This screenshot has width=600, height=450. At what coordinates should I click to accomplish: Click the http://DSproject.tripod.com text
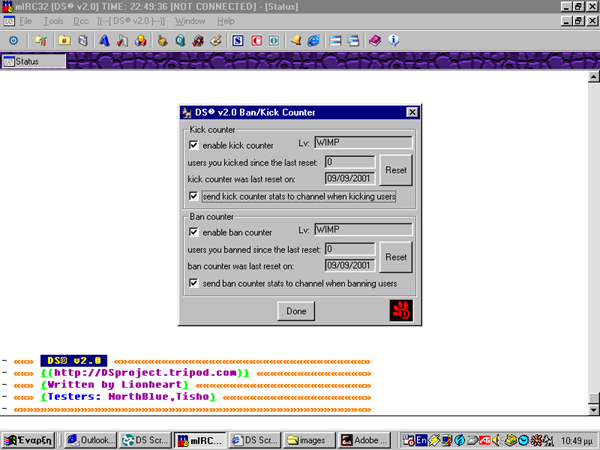click(x=145, y=373)
